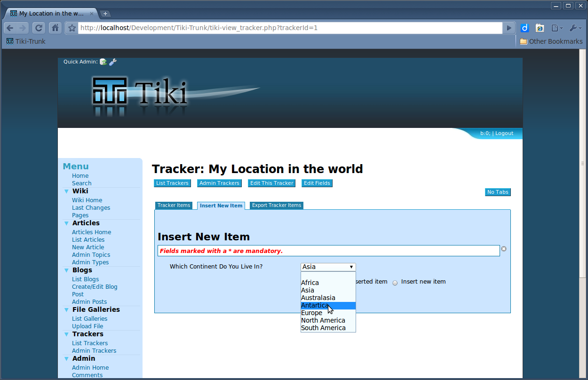The image size is (588, 380).
Task: Click the browser URL address field
Action: 289,28
